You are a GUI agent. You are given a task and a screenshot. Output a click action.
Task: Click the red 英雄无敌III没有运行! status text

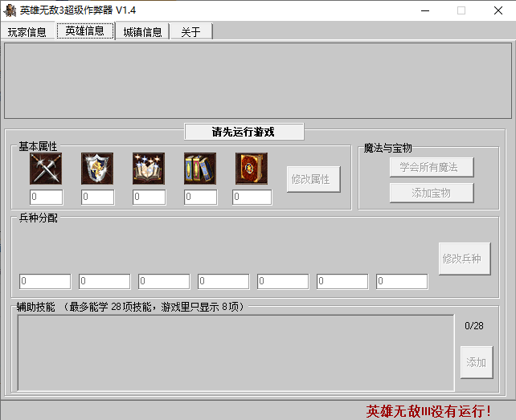[x=428, y=411]
